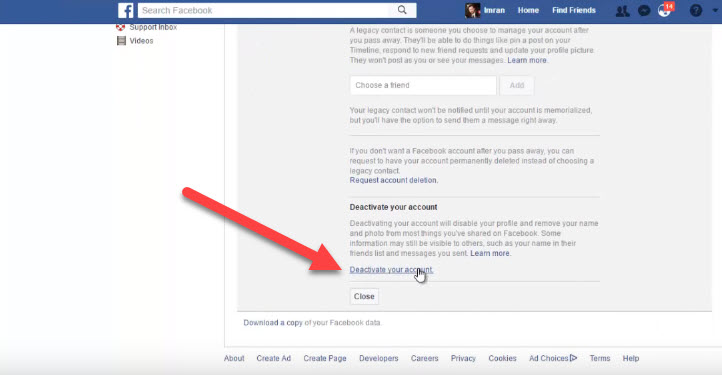Click the Add legacy contact button
The width and height of the screenshot is (722, 375).
point(517,85)
